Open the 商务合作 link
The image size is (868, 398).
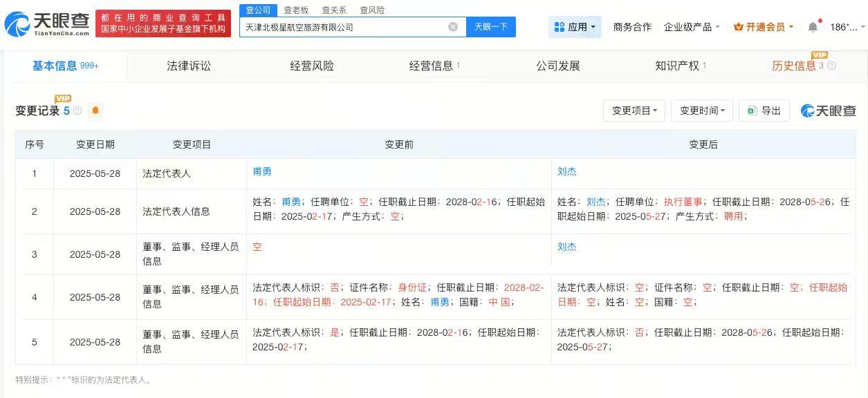coord(632,27)
